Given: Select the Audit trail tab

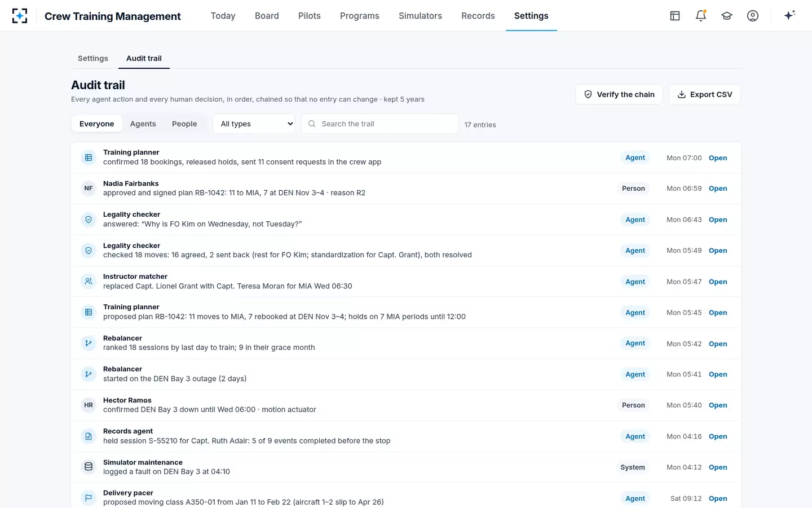Looking at the screenshot, I should [144, 58].
